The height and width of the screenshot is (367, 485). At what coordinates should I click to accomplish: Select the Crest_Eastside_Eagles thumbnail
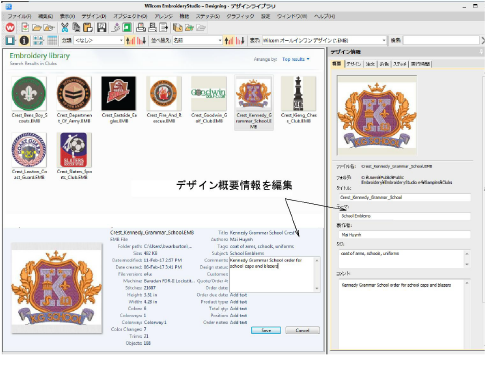click(x=119, y=94)
